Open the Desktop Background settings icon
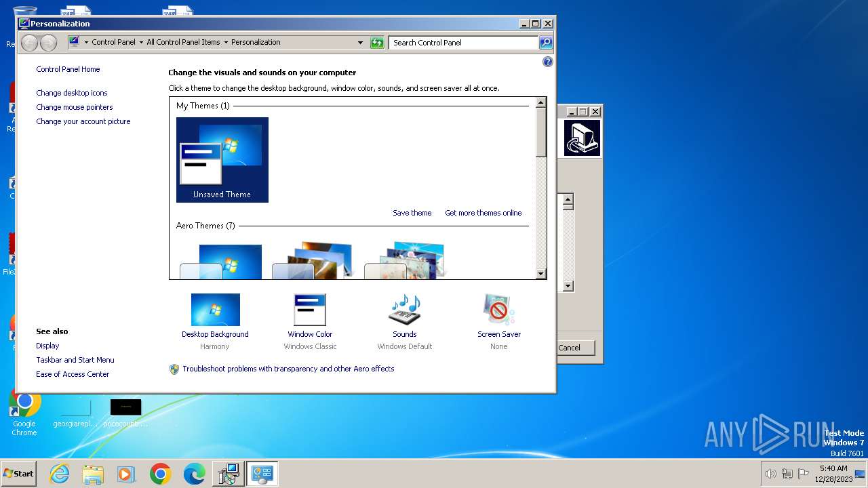The width and height of the screenshot is (868, 488). tap(215, 310)
